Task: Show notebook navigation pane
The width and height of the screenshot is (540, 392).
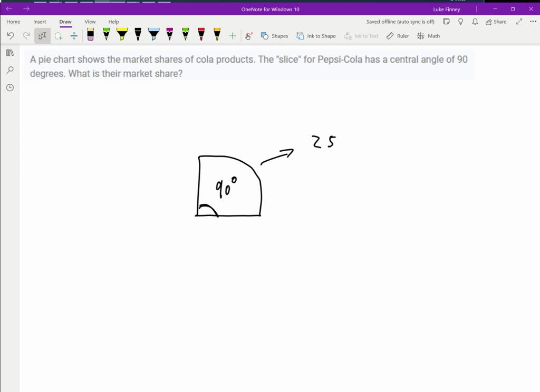Action: point(10,53)
